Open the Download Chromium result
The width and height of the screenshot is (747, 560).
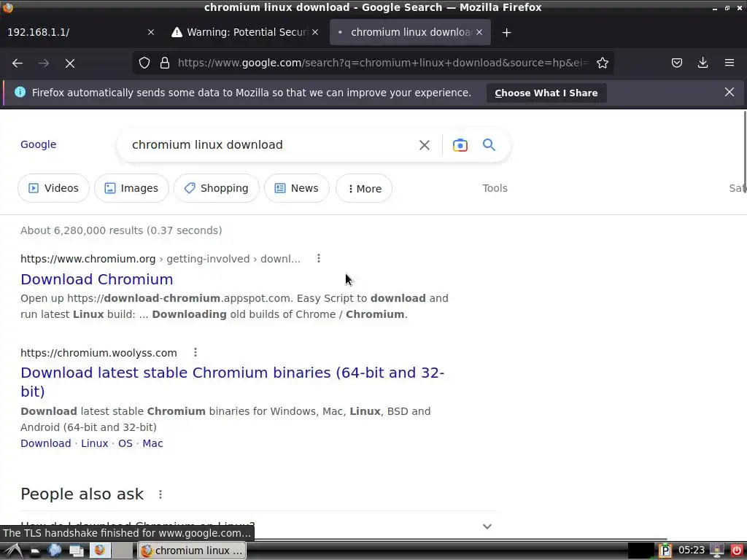97,279
